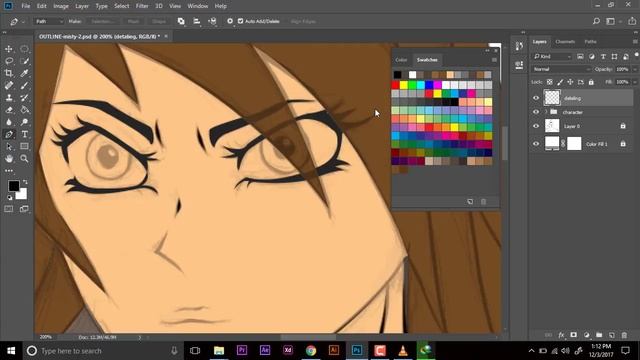Toggle lock image pixels brush icon
The width and height of the screenshot is (640, 360).
coord(560,82)
